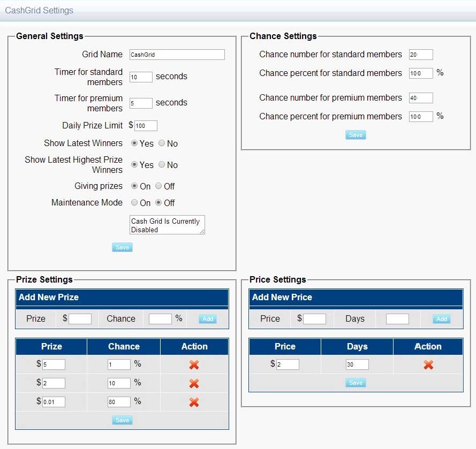476x449 pixels.
Task: Edit chance percent for standard members
Action: point(421,73)
